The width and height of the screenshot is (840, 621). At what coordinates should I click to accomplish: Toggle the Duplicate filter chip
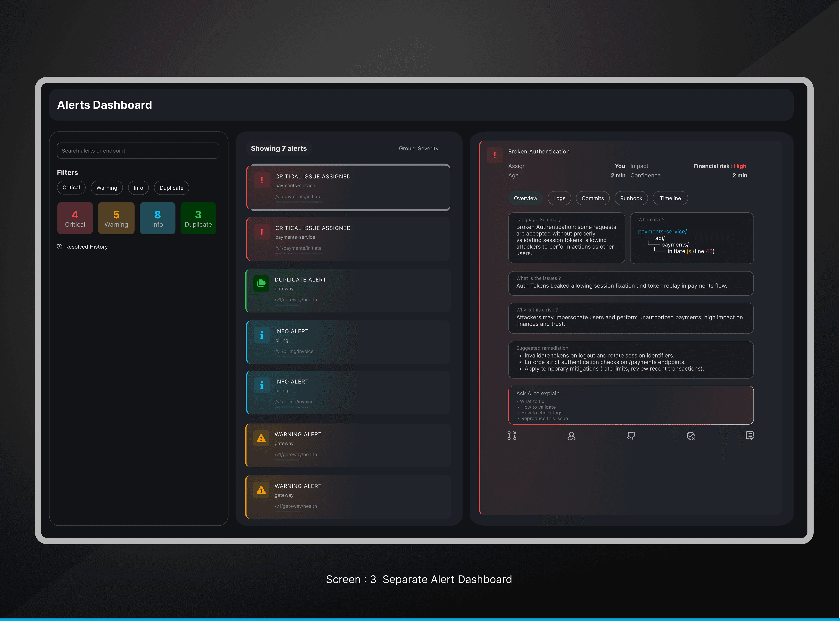[171, 188]
